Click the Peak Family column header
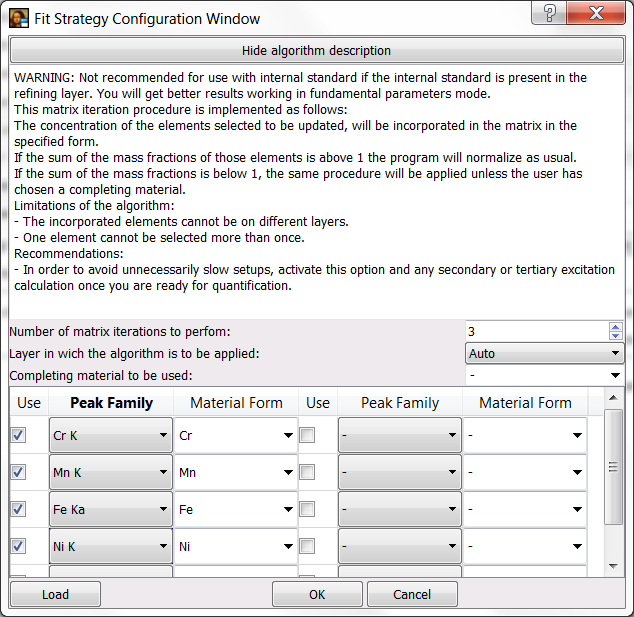Image resolution: width=634 pixels, height=617 pixels. pos(110,403)
